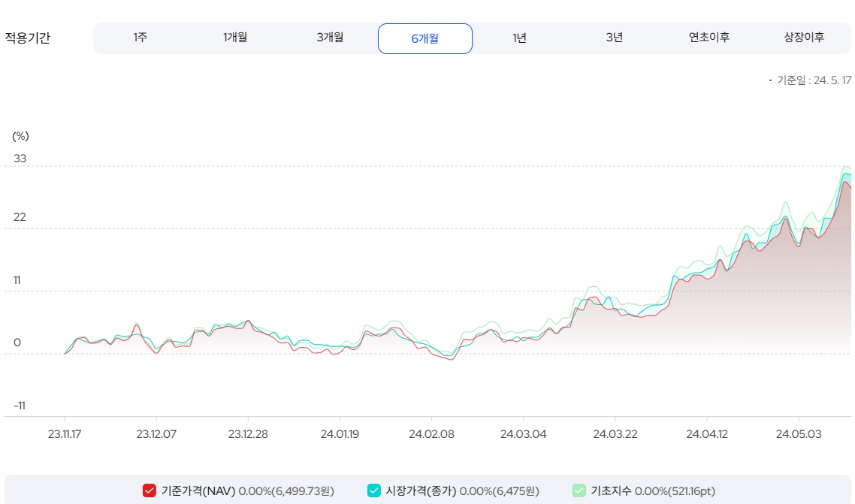This screenshot has height=504, width=855.
Task: Choose the 6개월 period tab
Action: (424, 39)
